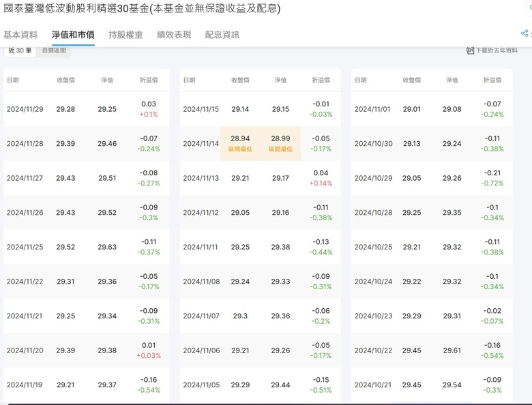Select date cell 2024/11/06

(x=201, y=350)
